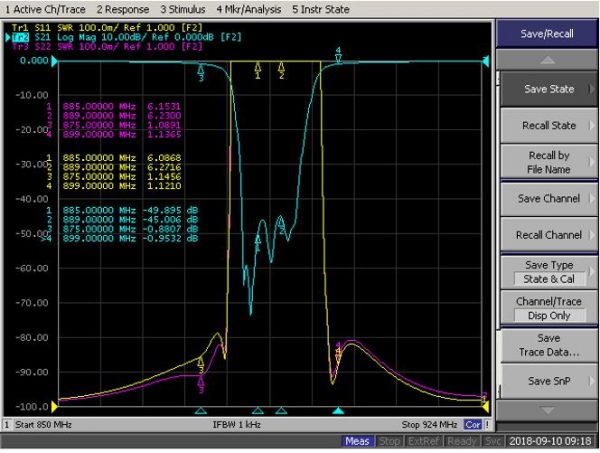Click the right cyan reference position triangle

point(486,61)
